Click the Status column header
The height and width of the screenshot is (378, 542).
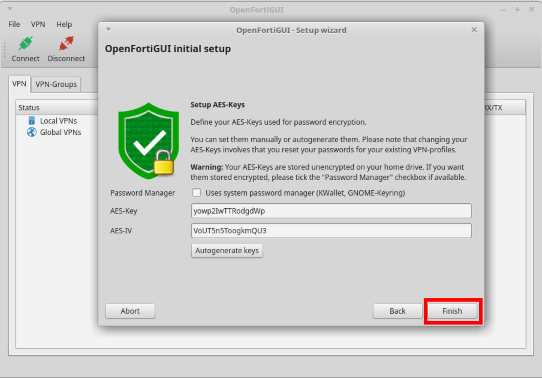(57, 107)
